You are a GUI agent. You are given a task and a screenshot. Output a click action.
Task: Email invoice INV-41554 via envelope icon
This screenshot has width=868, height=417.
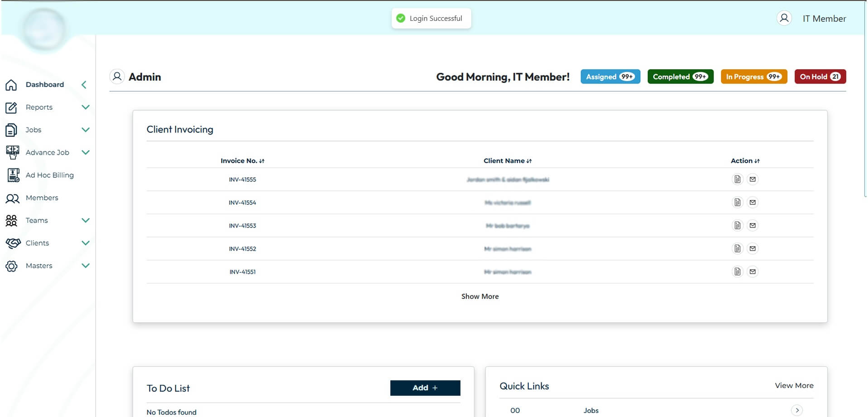click(753, 203)
